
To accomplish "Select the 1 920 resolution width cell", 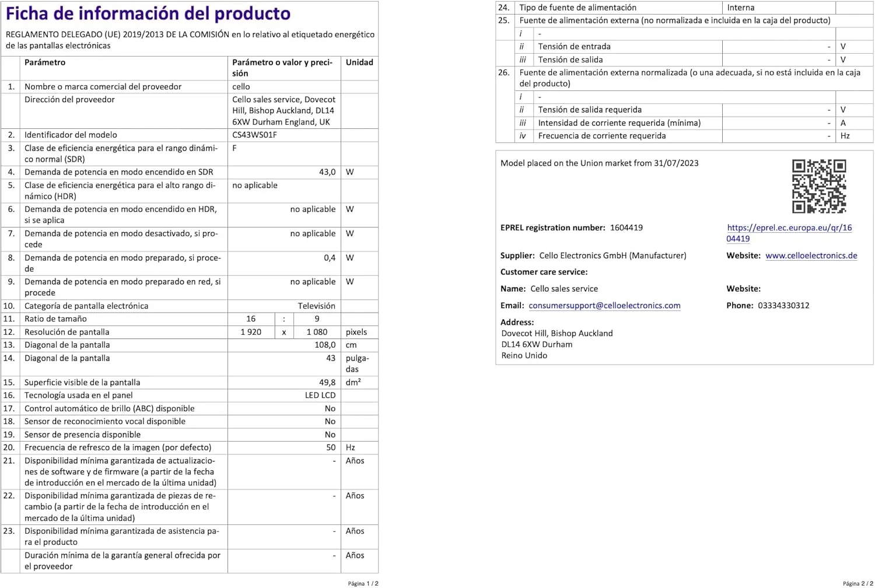I will click(x=251, y=332).
